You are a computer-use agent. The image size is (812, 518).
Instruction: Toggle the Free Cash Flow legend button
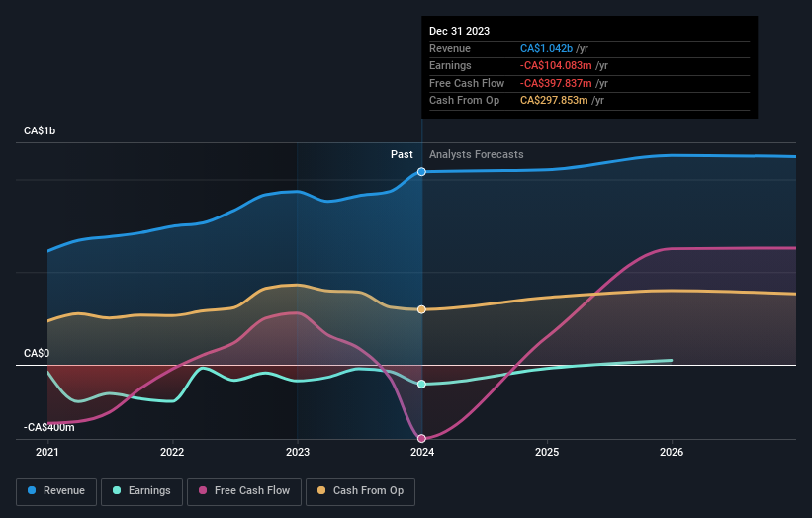click(244, 491)
